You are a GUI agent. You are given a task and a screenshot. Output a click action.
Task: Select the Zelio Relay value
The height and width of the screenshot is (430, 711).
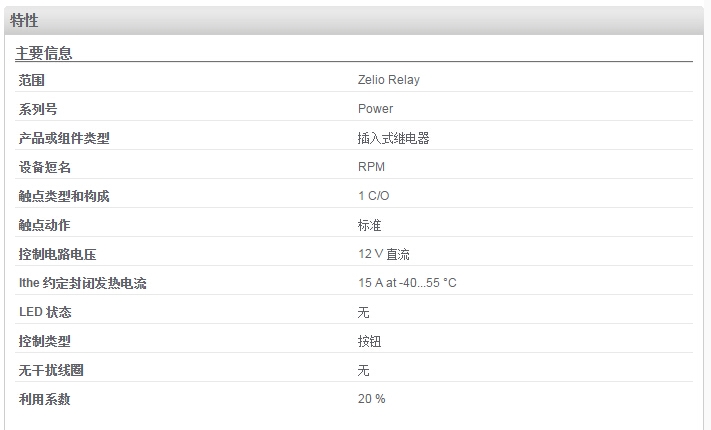pyautogui.click(x=389, y=80)
